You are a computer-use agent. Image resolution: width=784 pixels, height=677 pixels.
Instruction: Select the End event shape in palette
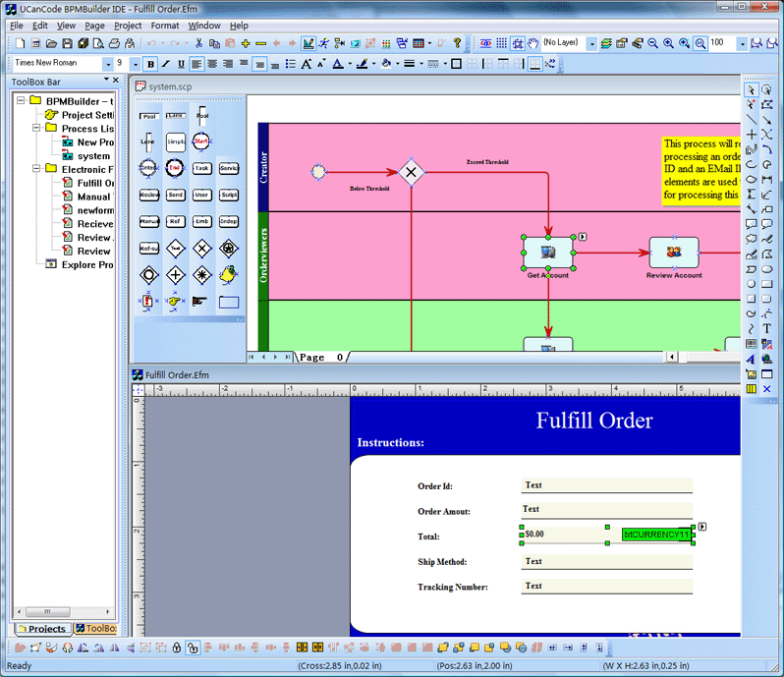[175, 168]
